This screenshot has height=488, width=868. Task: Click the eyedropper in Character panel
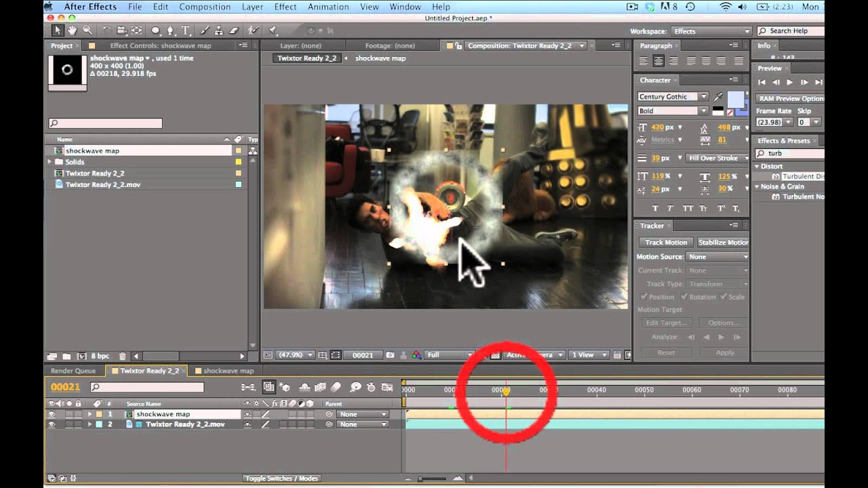pyautogui.click(x=718, y=96)
